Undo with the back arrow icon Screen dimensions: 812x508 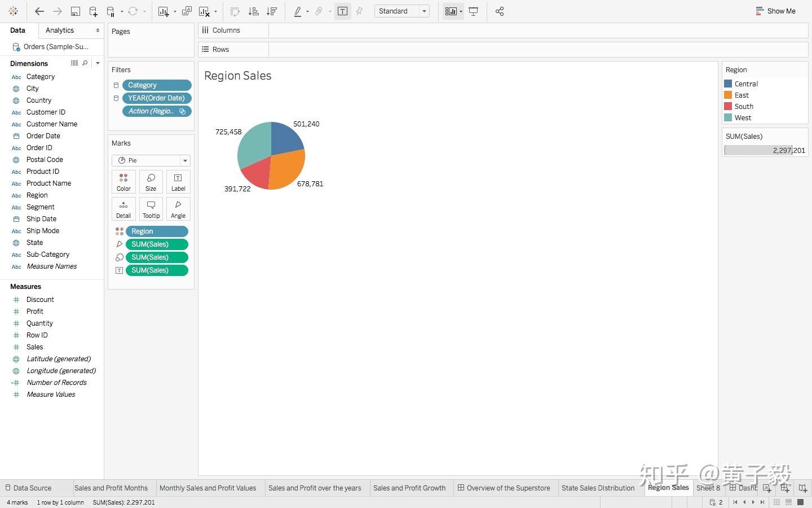coord(39,11)
